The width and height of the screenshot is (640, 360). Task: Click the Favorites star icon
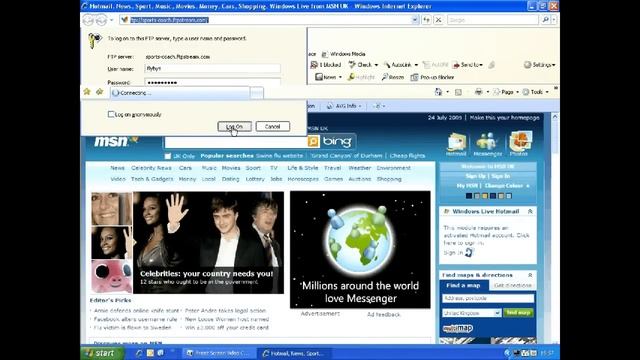(87, 92)
